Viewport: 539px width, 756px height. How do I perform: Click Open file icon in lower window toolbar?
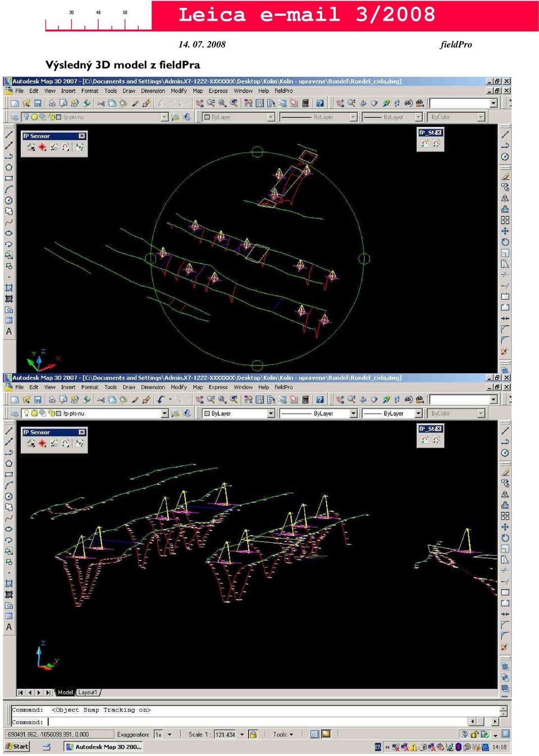click(x=26, y=400)
